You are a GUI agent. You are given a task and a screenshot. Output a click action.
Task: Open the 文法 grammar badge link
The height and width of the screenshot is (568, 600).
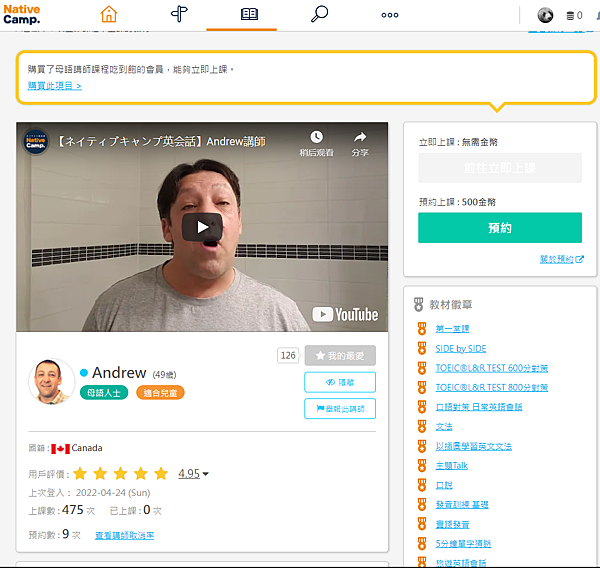(x=444, y=426)
